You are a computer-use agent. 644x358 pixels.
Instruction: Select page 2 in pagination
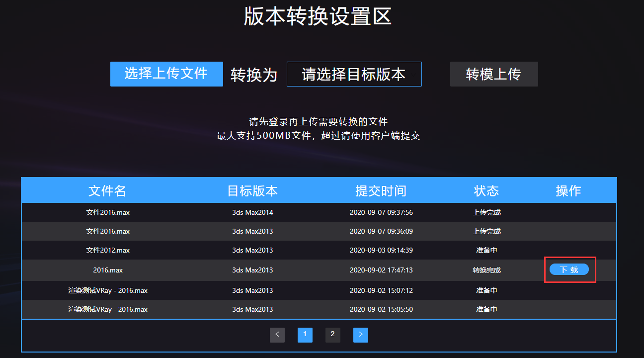click(333, 335)
